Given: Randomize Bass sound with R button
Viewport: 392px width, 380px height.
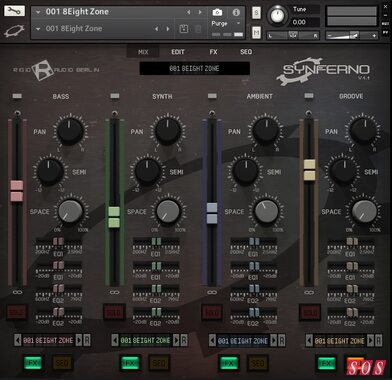Looking at the screenshot, I should 87,340.
